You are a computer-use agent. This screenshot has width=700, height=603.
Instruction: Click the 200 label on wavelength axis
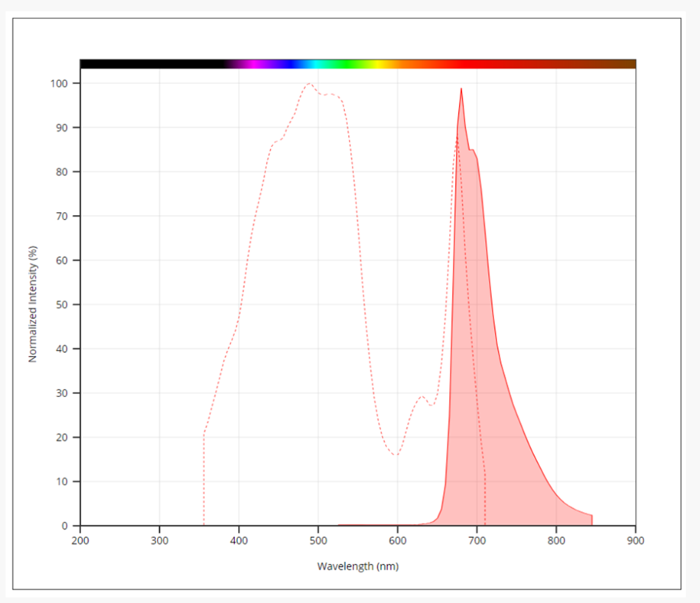80,541
